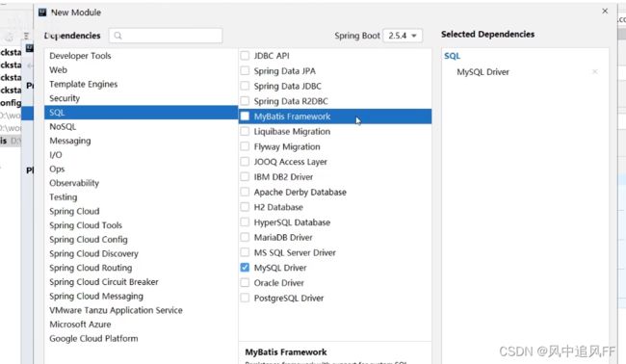Screen dimensions: 626x364
Task: Select the Web category
Action: pos(59,70)
